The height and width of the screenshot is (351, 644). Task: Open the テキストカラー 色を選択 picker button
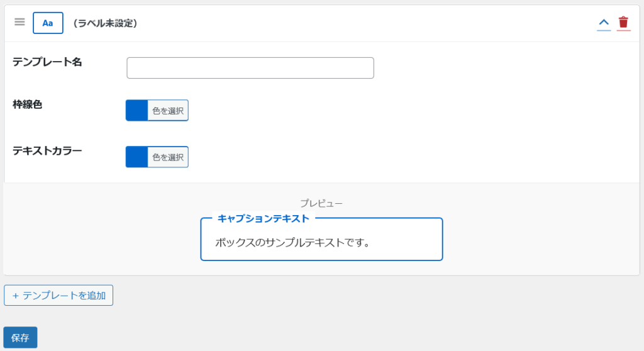click(x=168, y=157)
